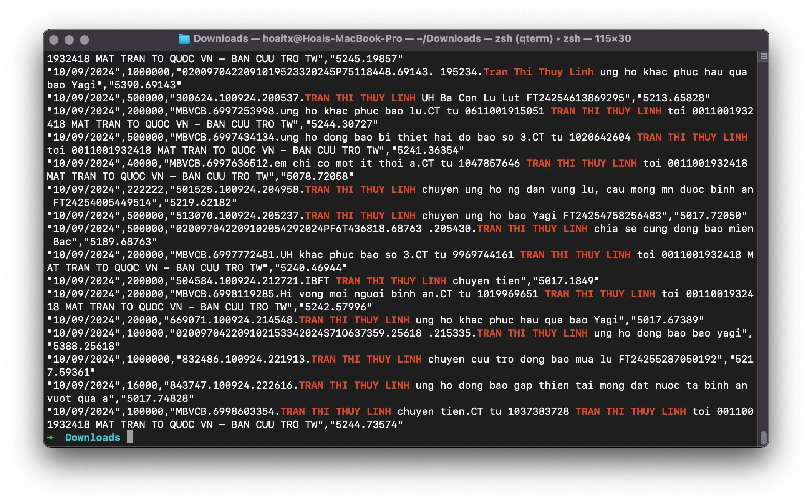Click the amount 222222 in the output

pos(145,189)
